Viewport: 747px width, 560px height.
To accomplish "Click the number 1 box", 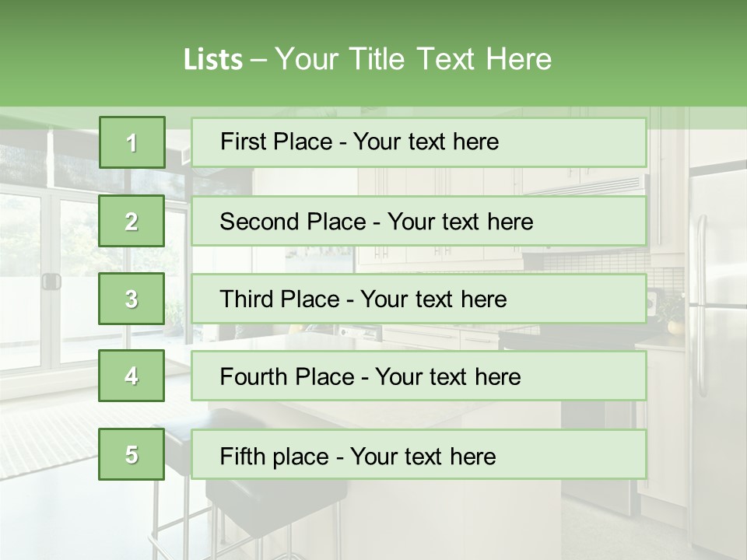I will (132, 142).
